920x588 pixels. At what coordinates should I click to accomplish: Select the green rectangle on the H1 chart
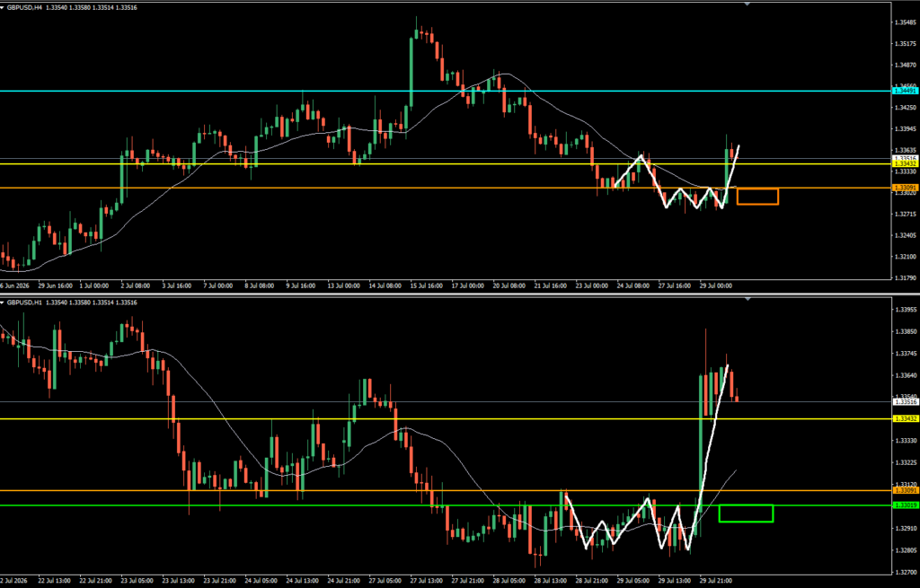[746, 513]
